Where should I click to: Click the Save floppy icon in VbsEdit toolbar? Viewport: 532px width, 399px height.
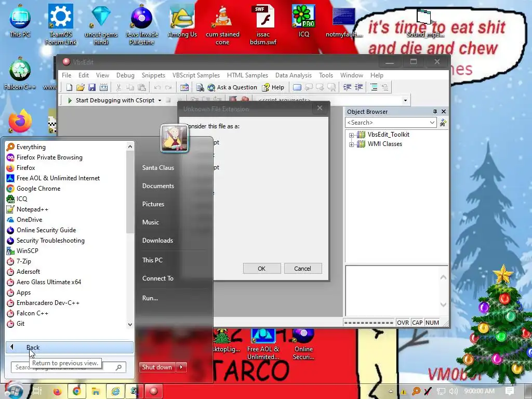tap(92, 87)
